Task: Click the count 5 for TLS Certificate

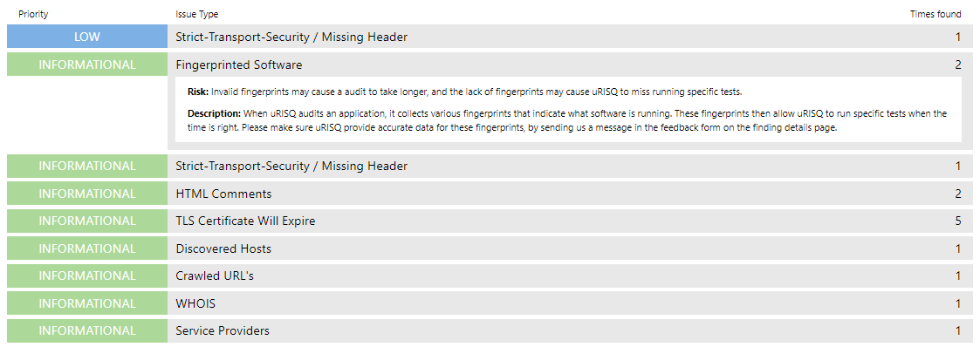Action: 958,221
